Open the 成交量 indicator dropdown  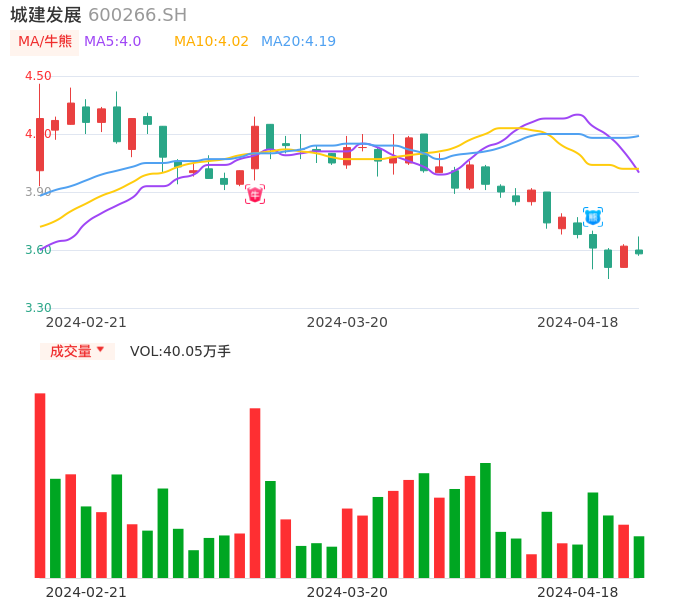coord(77,351)
